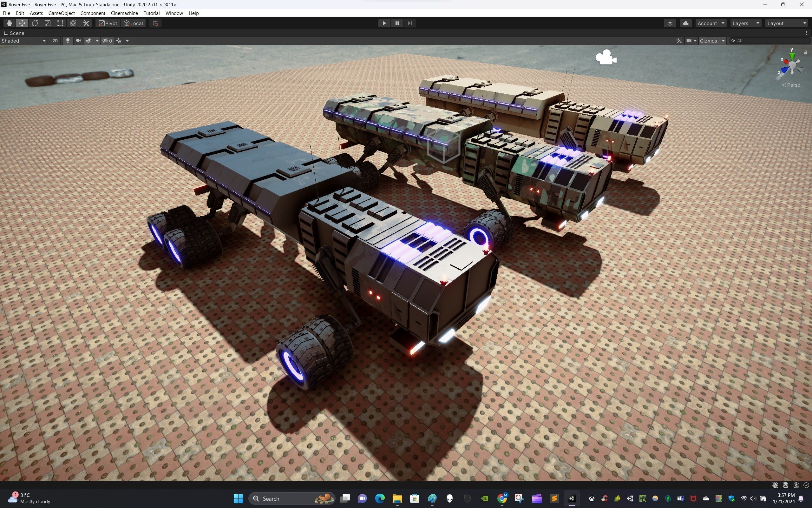Open the Shaded draw mode dropdown
The width and height of the screenshot is (812, 508).
pos(23,41)
